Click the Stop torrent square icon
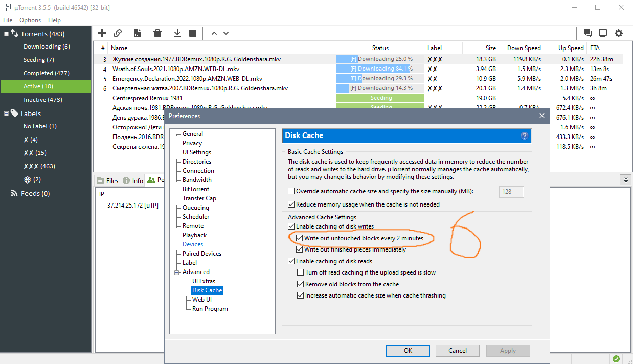The image size is (633, 364). [x=193, y=33]
